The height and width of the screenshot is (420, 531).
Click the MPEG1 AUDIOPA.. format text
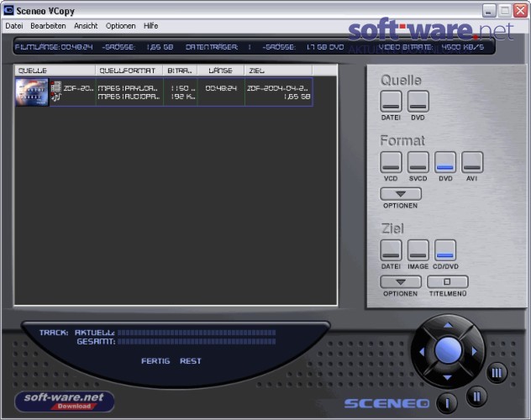129,97
